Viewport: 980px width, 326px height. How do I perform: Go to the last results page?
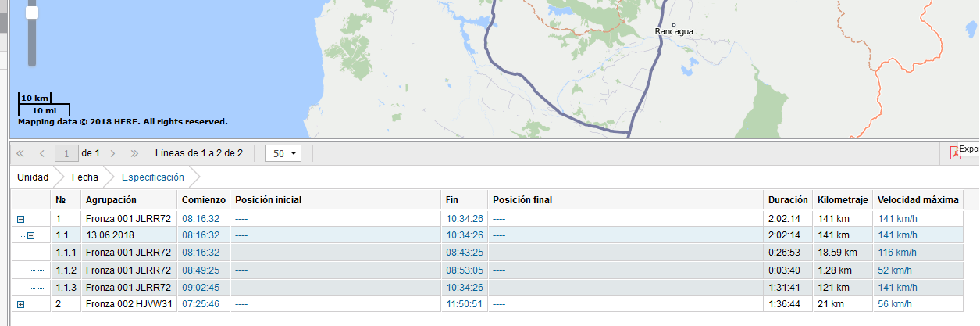pos(134,153)
